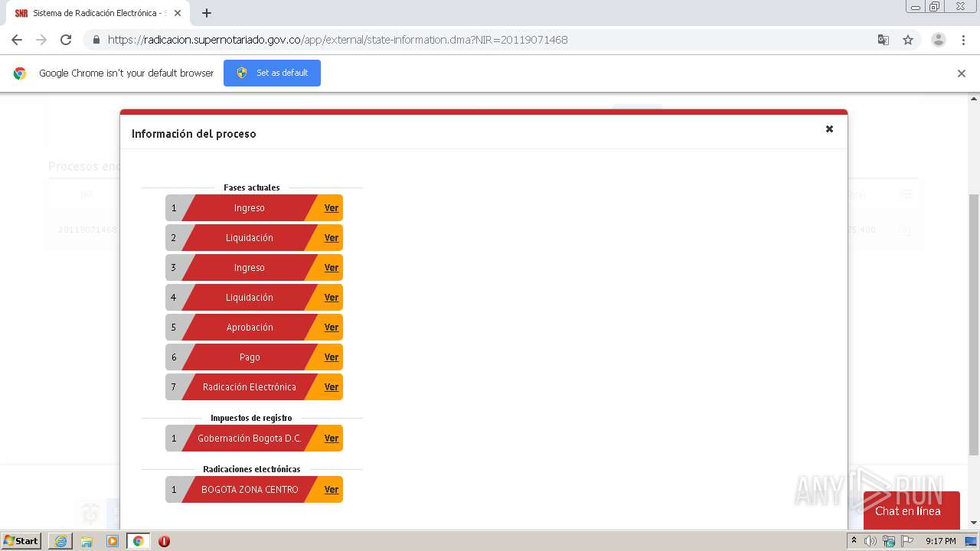Image resolution: width=980 pixels, height=551 pixels.
Task: Select the Gobernación Bogota D.C. label
Action: point(250,439)
